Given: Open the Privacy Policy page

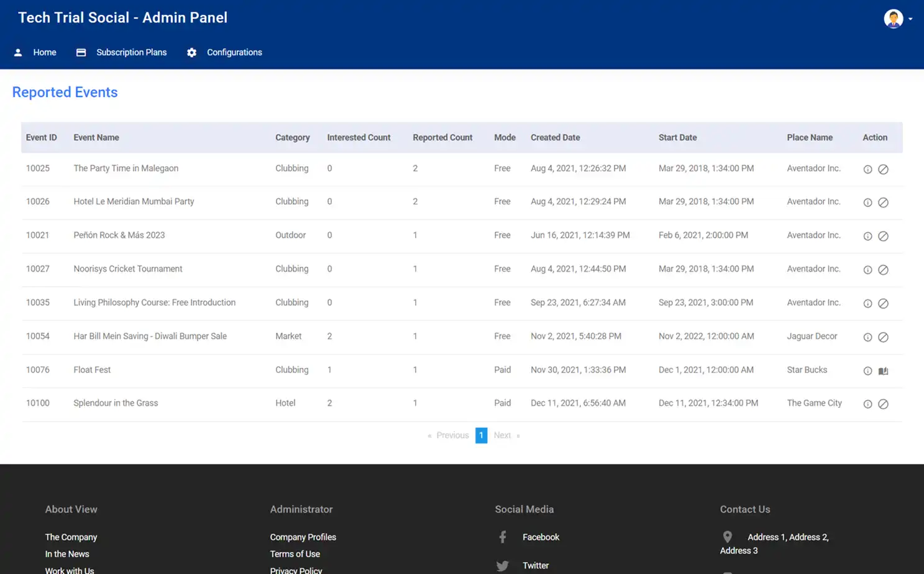Looking at the screenshot, I should tap(296, 570).
